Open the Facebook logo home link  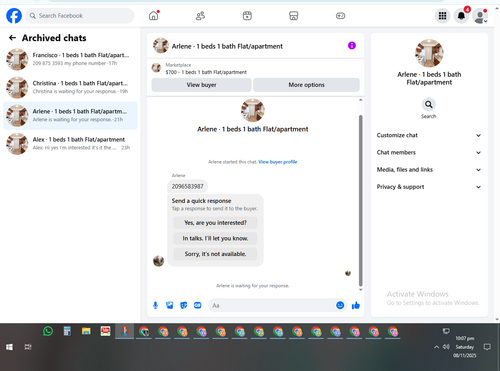(x=14, y=16)
